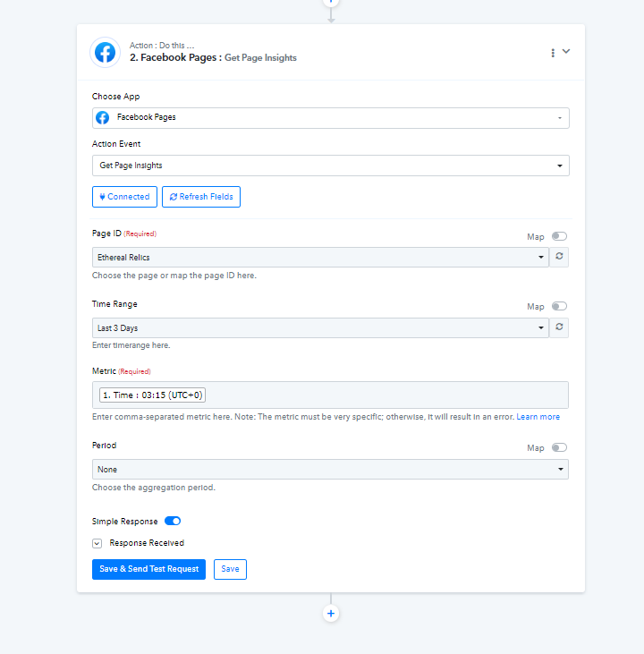The width and height of the screenshot is (644, 654).
Task: Click the Facebook logo in step header
Action: (105, 53)
